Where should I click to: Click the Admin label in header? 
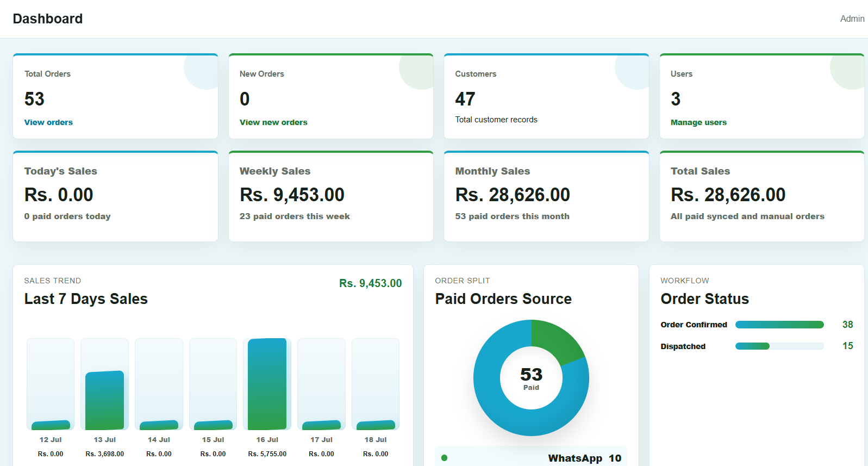pos(852,18)
